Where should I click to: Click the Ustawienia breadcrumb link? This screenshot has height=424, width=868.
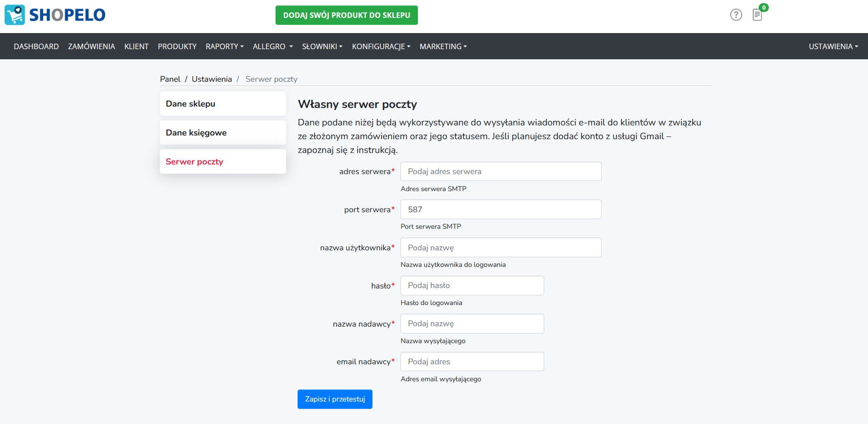coord(212,79)
